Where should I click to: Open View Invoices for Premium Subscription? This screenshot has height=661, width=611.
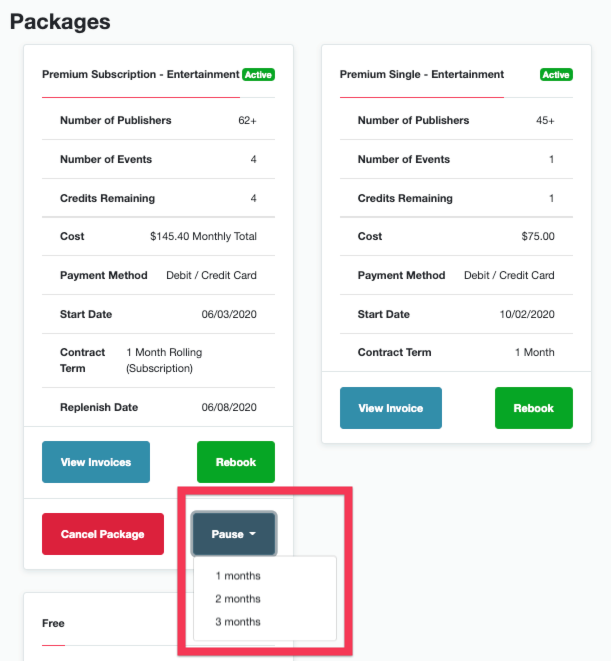point(96,462)
